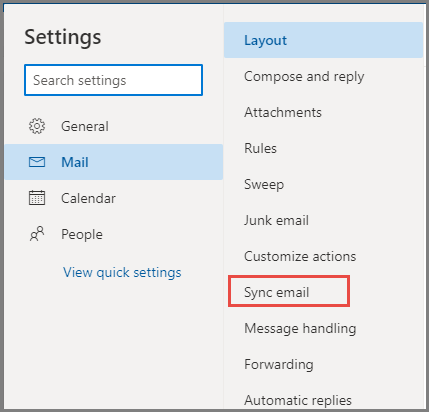Go to Message handling settings
Screen dimensions: 429x412
[323, 328]
